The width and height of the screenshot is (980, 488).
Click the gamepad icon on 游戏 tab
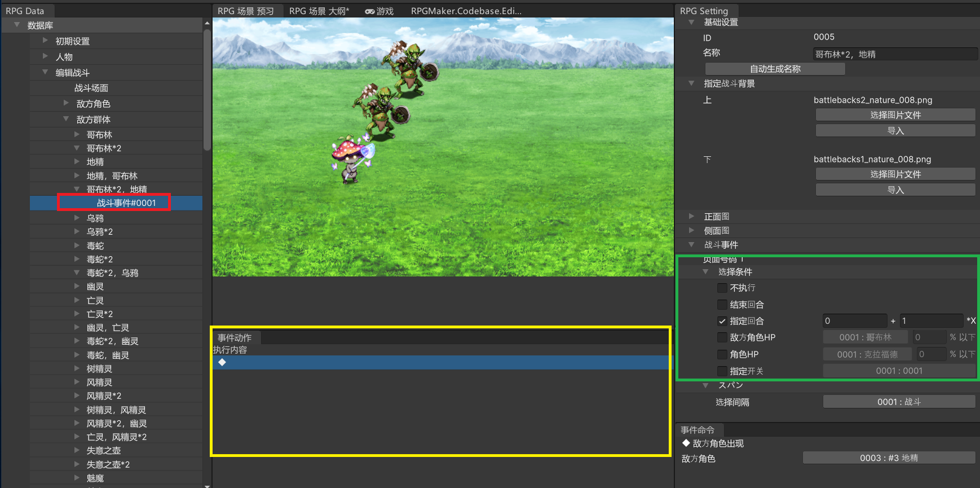pyautogui.click(x=369, y=11)
